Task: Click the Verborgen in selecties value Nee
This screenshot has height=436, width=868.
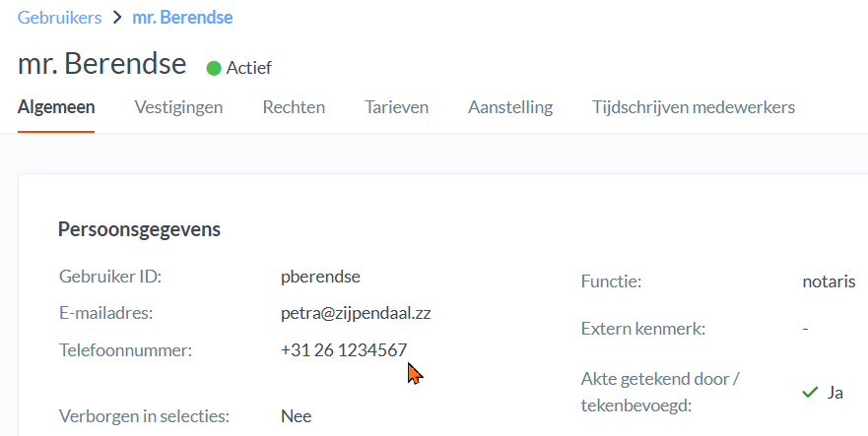Action: 296,415
